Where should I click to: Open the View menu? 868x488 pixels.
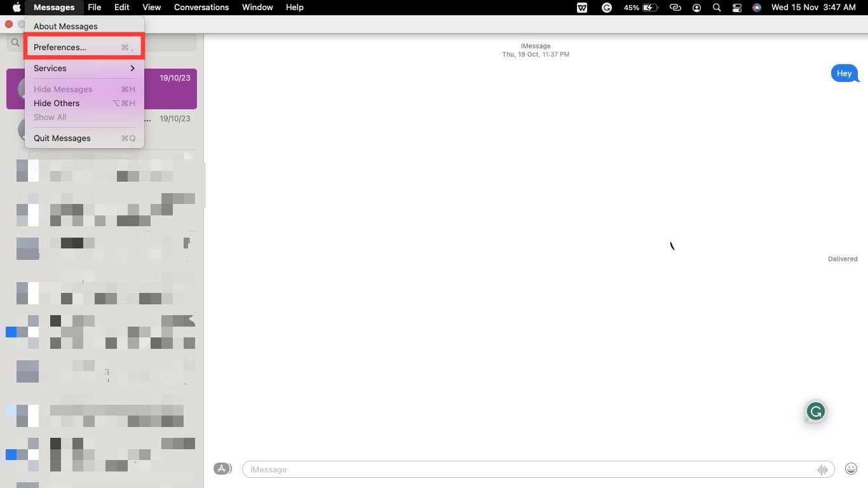(x=151, y=8)
